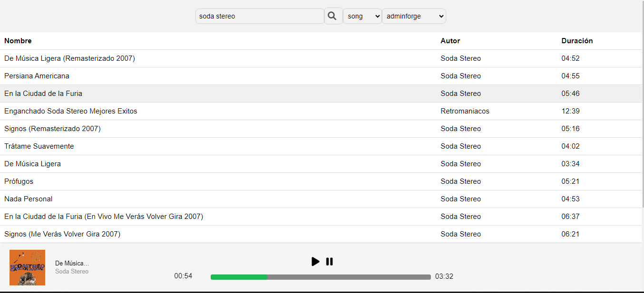
Task: Focus the 'soda stereo' search field
Action: [260, 16]
